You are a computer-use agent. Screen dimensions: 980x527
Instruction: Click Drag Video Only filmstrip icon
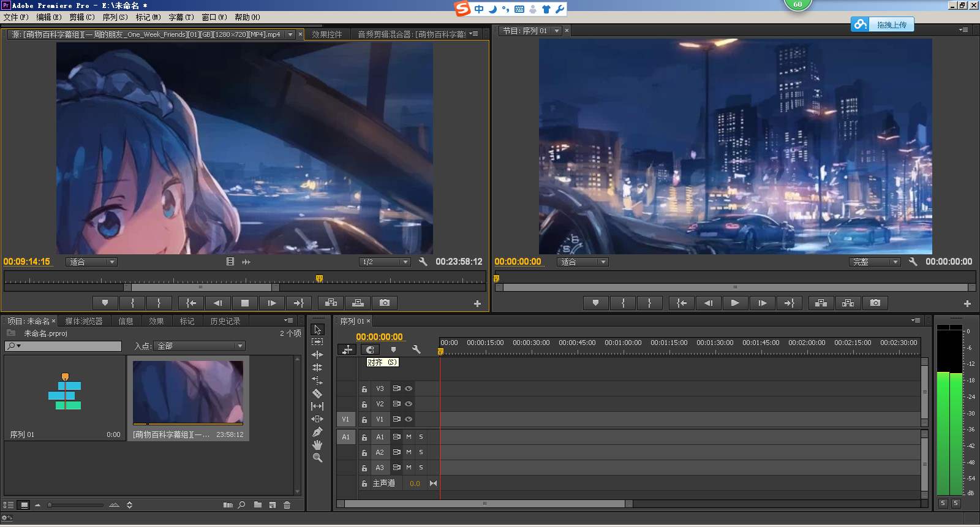point(230,262)
